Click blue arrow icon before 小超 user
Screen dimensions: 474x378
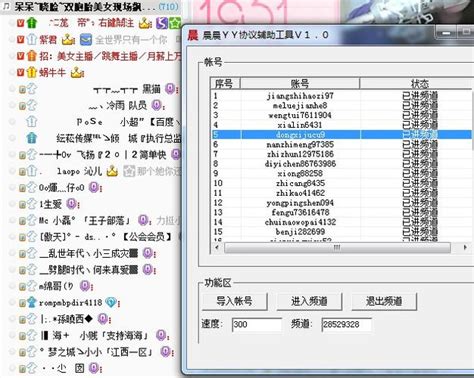[x=32, y=121]
